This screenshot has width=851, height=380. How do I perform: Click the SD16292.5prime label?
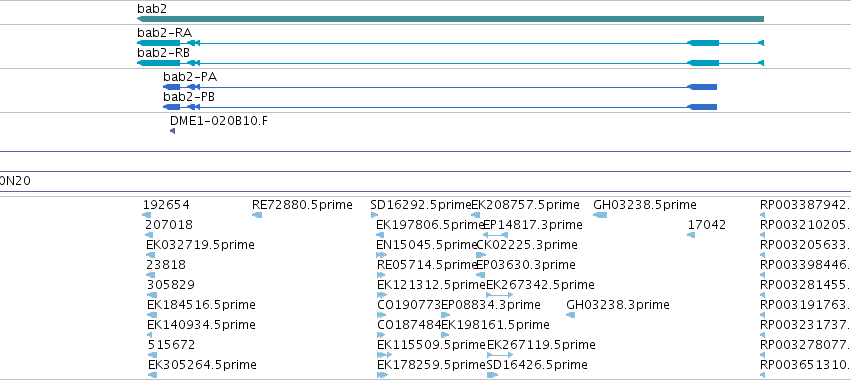pyautogui.click(x=421, y=205)
